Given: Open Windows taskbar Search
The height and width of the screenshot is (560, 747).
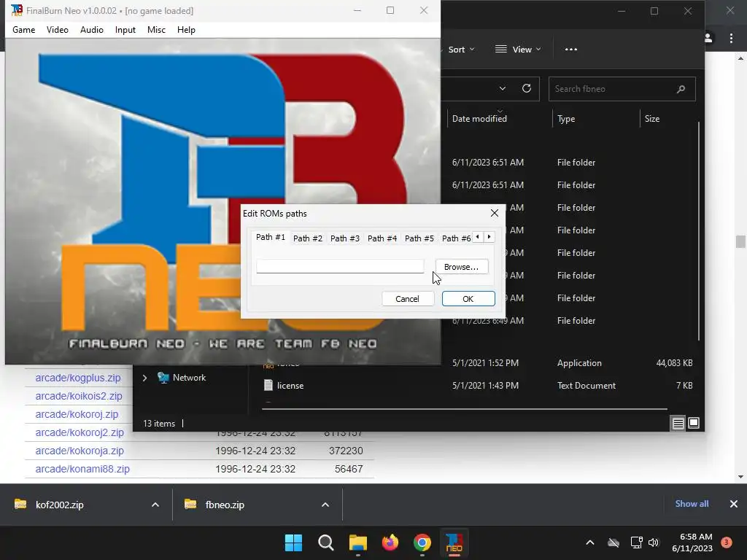Looking at the screenshot, I should (x=326, y=542).
